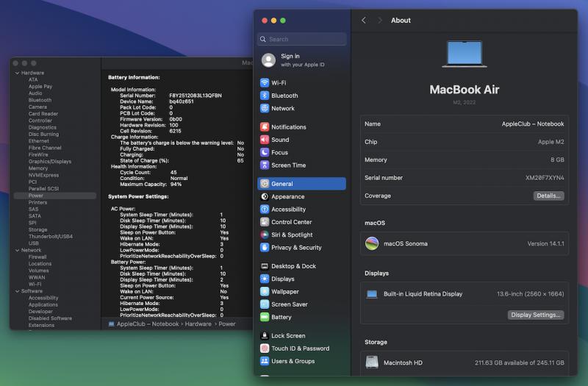Click the MacBook Air laptop image
The image size is (588, 386).
[x=465, y=54]
